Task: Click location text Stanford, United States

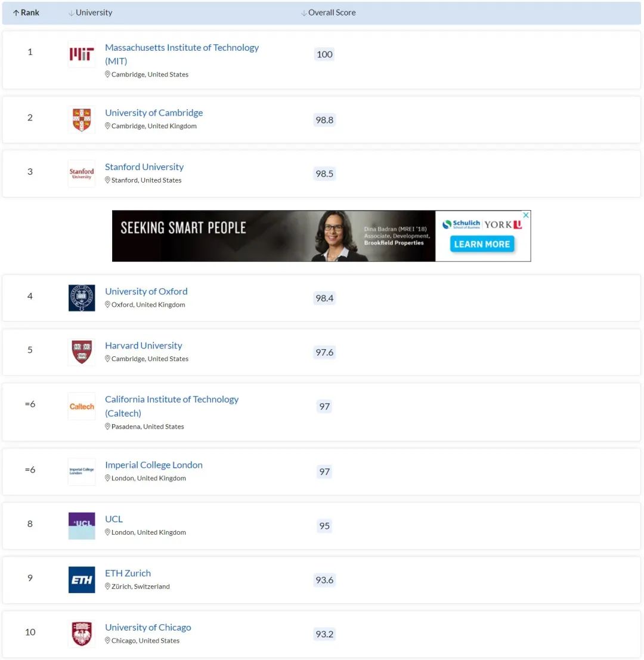Action: (x=146, y=180)
